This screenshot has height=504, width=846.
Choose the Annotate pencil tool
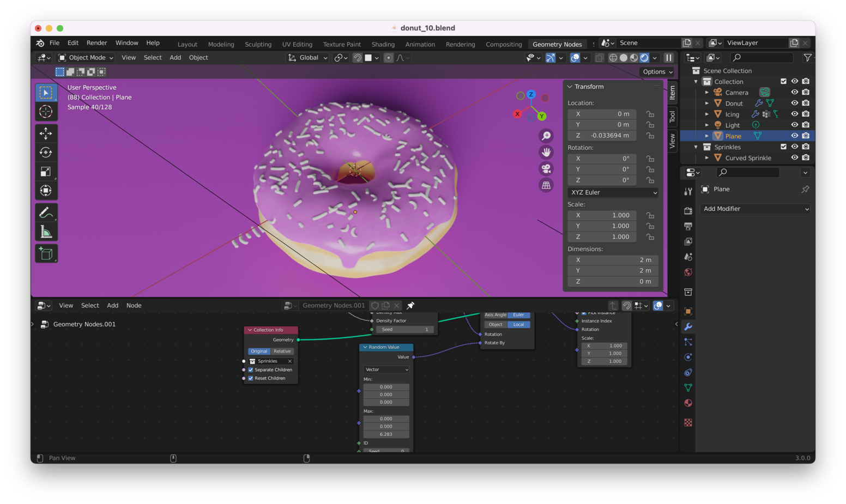coord(46,212)
